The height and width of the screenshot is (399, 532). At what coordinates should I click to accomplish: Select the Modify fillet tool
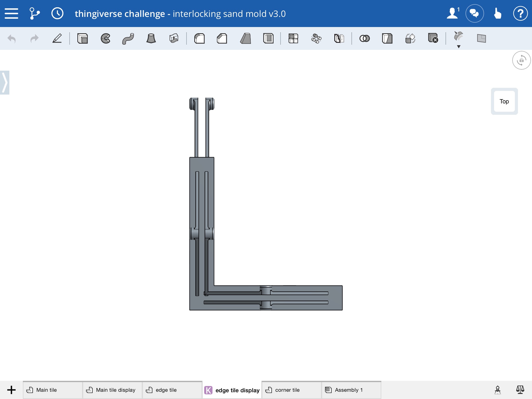tap(458, 36)
